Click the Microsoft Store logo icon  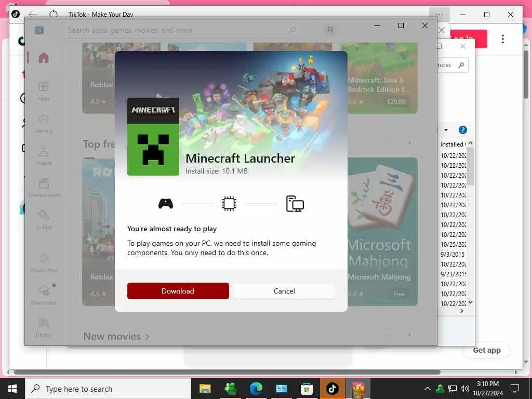point(39,30)
